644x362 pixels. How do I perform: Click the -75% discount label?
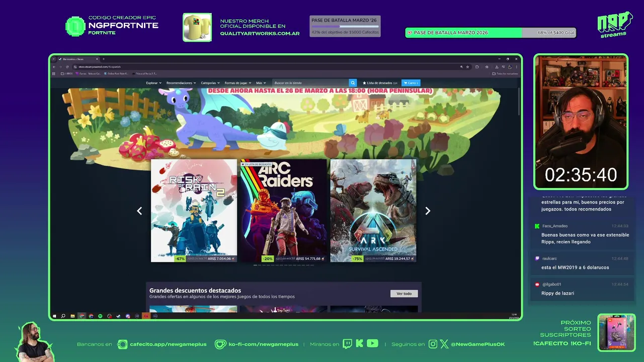click(357, 258)
